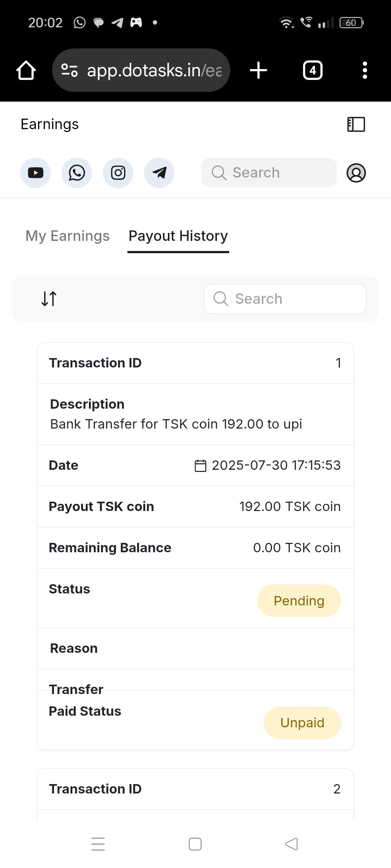Click the sort arrows icon
Screen dimensions: 391x868
(49, 299)
